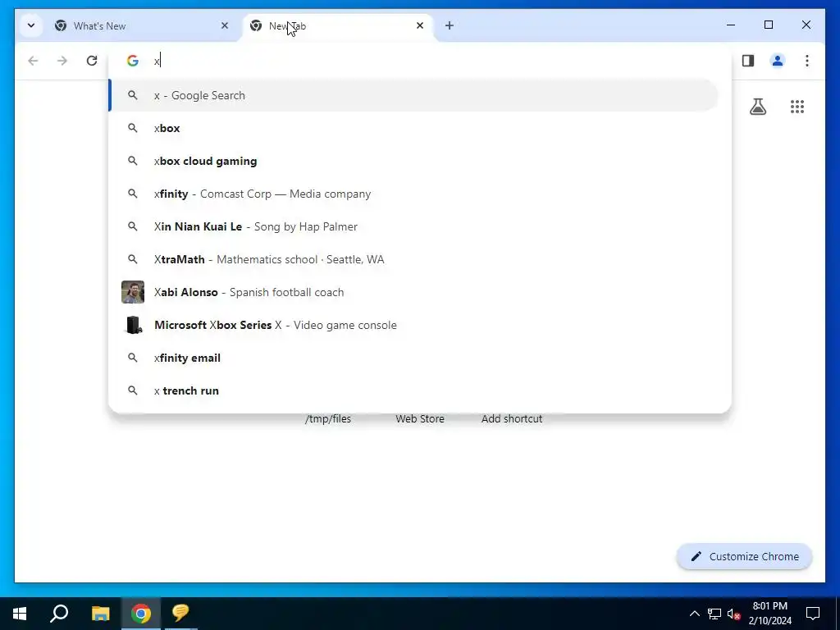Reload the current page
Viewport: 840px width, 630px height.
[92, 61]
